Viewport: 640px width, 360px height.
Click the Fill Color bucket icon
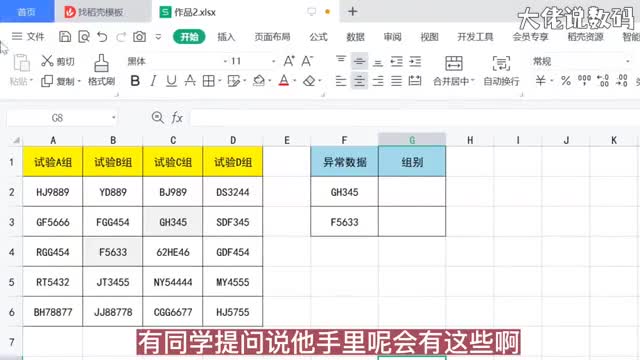(259, 80)
